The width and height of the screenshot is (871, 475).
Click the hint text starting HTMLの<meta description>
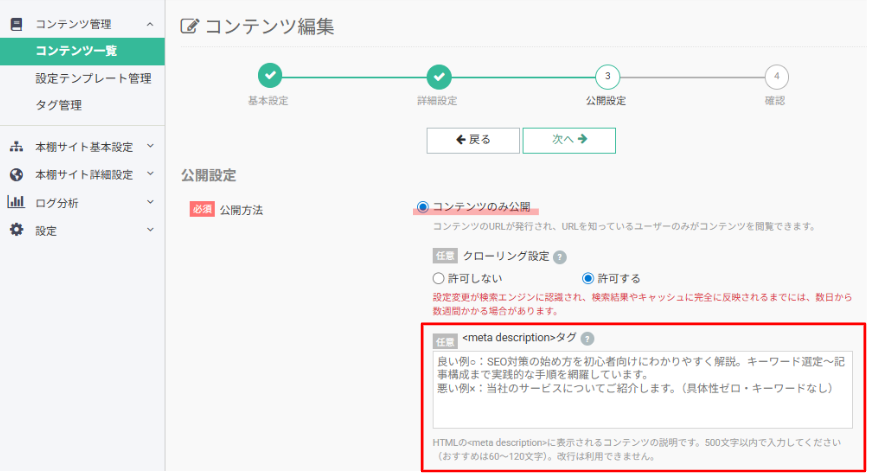[637, 450]
